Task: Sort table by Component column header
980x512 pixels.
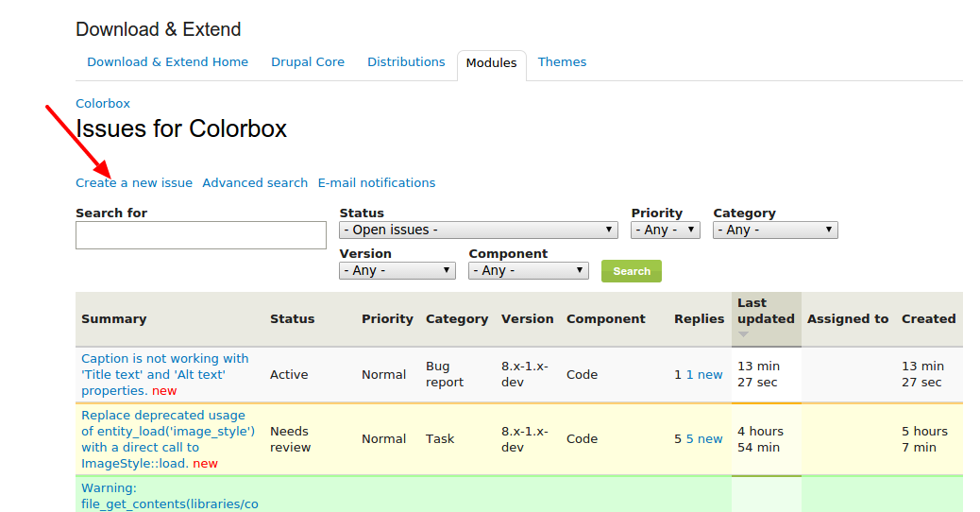Action: point(605,319)
